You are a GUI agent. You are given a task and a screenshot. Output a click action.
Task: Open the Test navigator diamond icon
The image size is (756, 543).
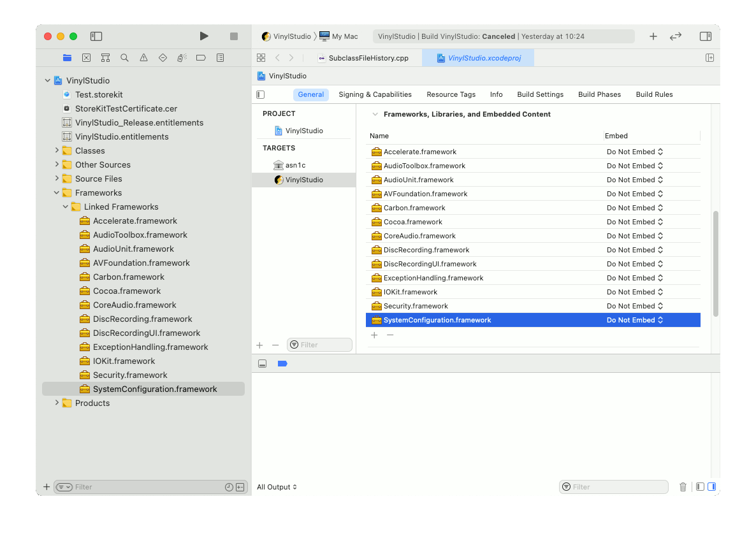pos(163,58)
